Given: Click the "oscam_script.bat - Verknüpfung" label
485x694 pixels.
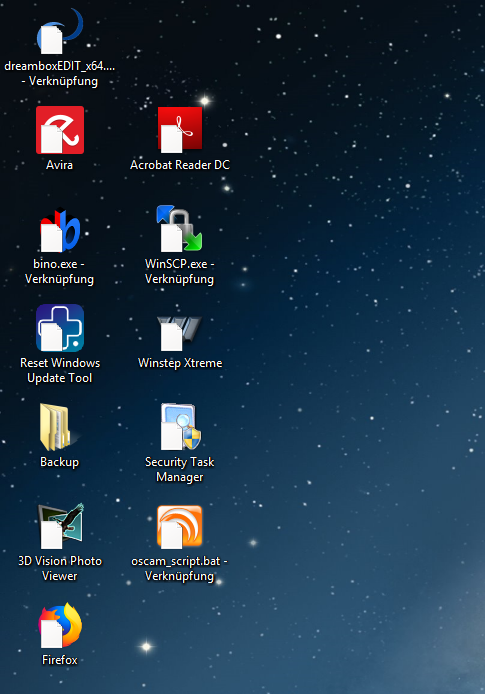Looking at the screenshot, I should coord(180,568).
